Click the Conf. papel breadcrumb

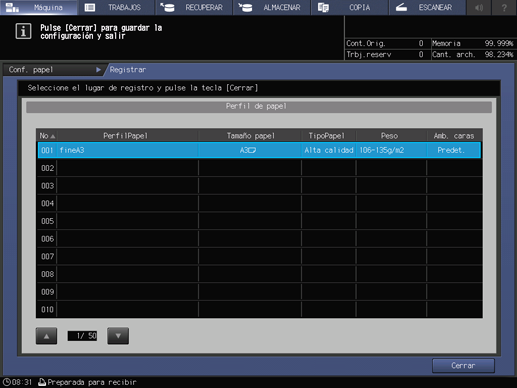[53, 70]
